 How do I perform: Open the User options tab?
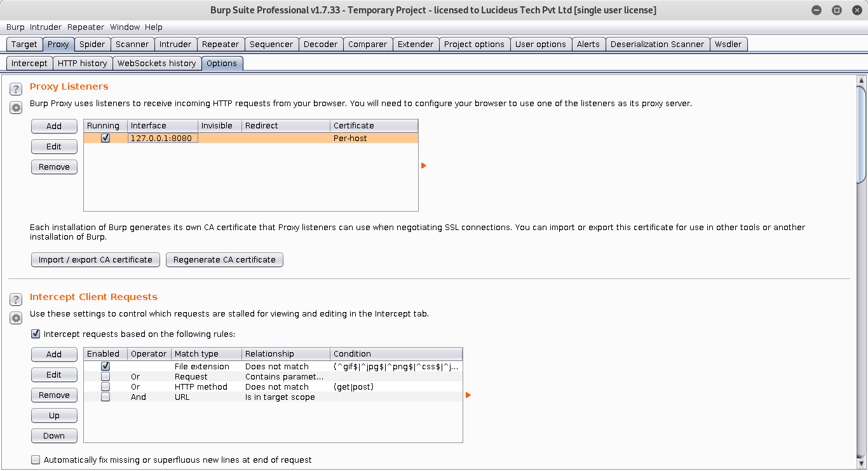[x=541, y=44]
